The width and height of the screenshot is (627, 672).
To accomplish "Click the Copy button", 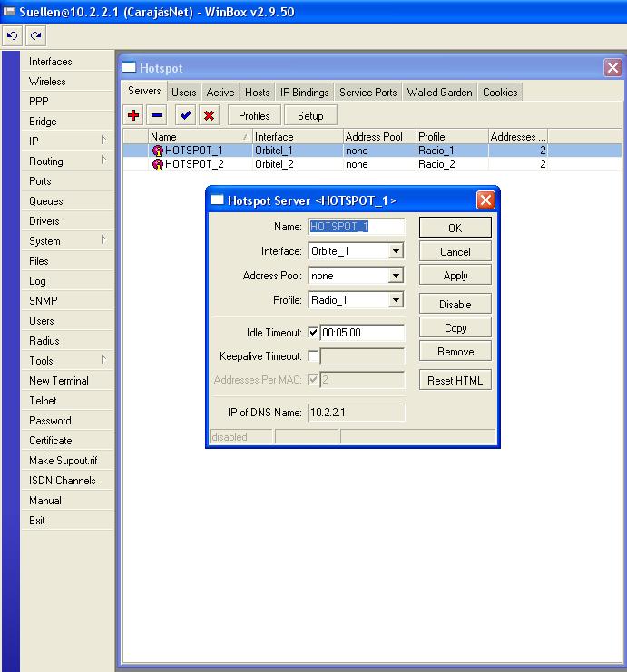I will [x=455, y=328].
